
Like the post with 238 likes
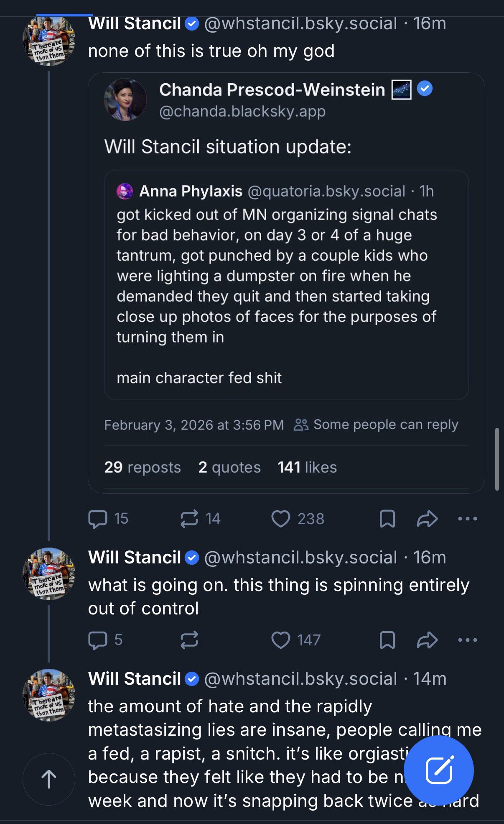[281, 519]
